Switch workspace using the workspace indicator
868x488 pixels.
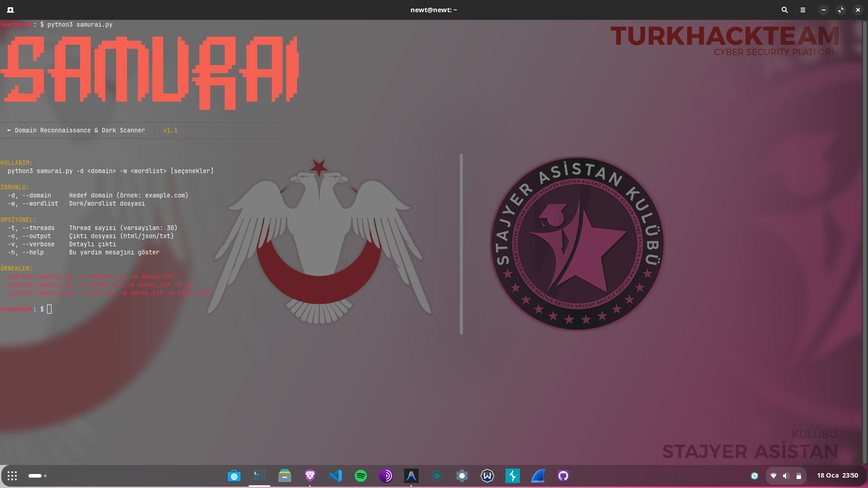[x=38, y=476]
